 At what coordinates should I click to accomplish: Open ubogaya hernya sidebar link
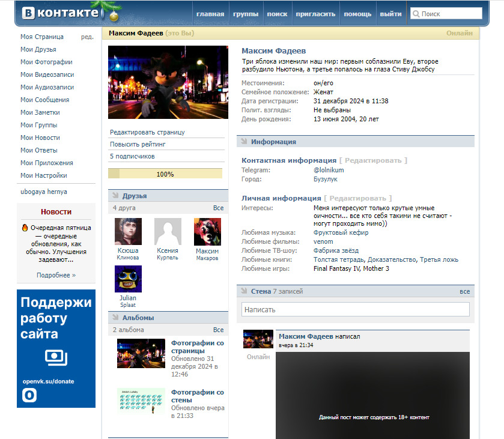[44, 192]
